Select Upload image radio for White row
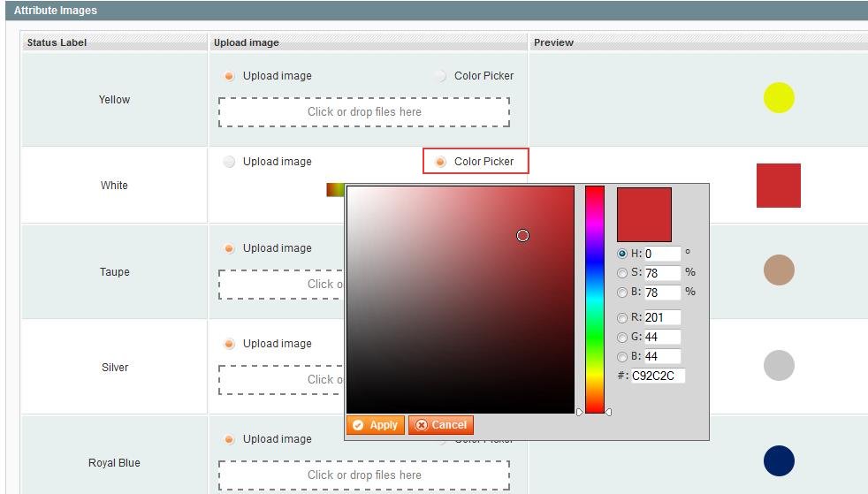This screenshot has width=868, height=494. [230, 162]
